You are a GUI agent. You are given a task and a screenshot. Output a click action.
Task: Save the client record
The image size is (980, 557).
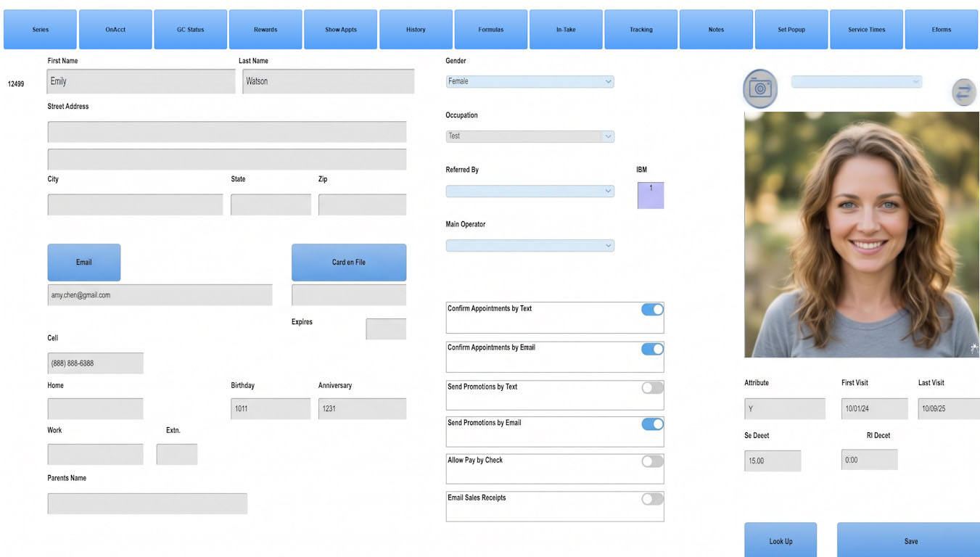910,541
